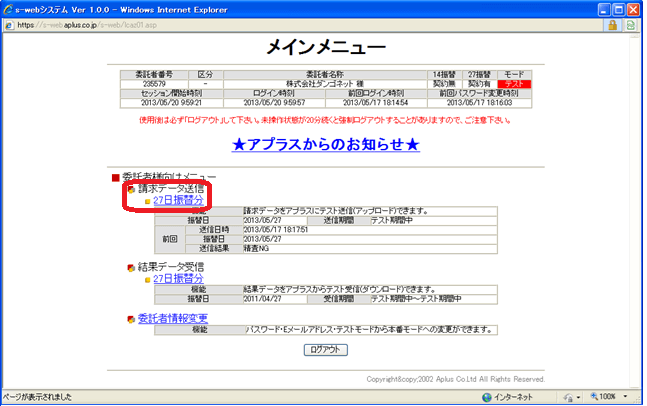Open the 委託者情報変更 link
The height and width of the screenshot is (406, 647).
[x=172, y=319]
